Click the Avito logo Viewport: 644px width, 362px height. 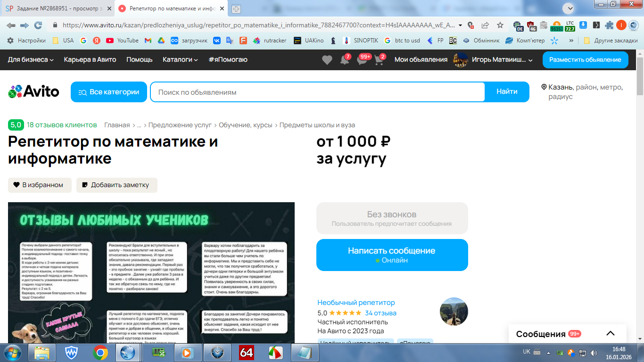[33, 91]
